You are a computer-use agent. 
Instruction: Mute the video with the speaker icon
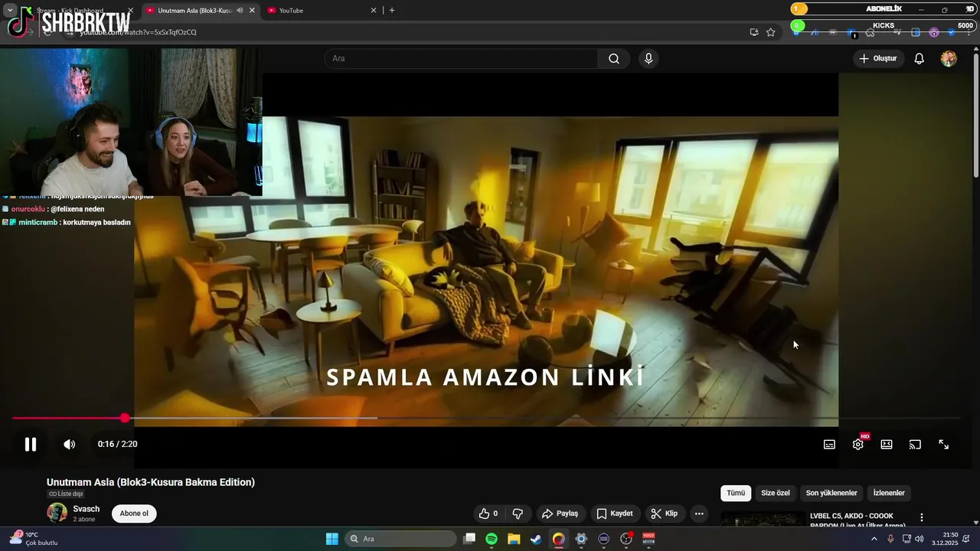coord(69,444)
